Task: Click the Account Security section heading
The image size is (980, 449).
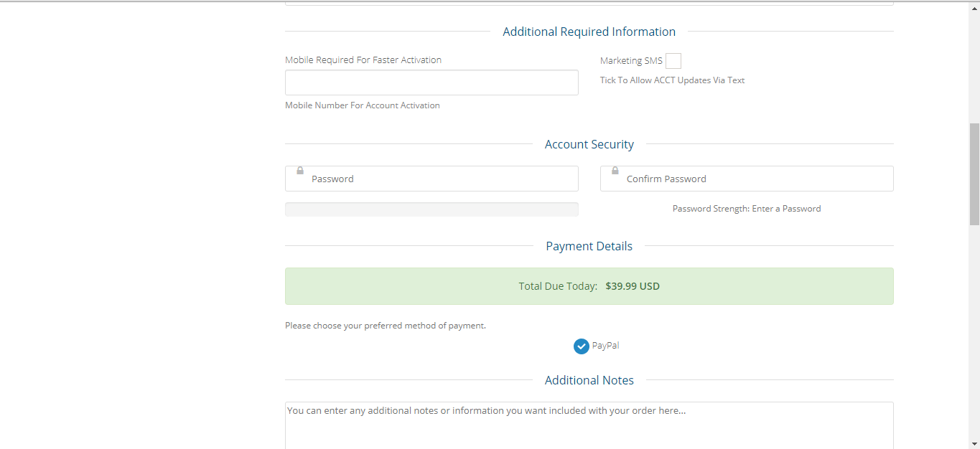Action: click(x=589, y=144)
